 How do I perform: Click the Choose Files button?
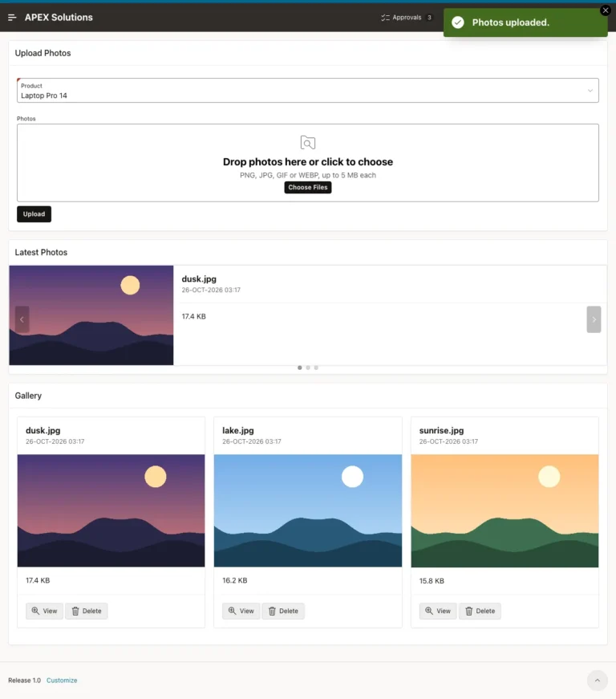tap(308, 187)
